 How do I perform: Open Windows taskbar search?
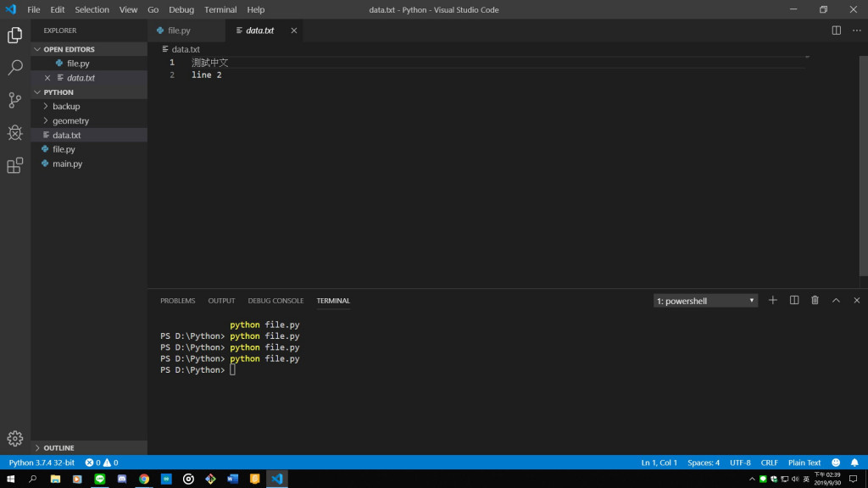(33, 480)
